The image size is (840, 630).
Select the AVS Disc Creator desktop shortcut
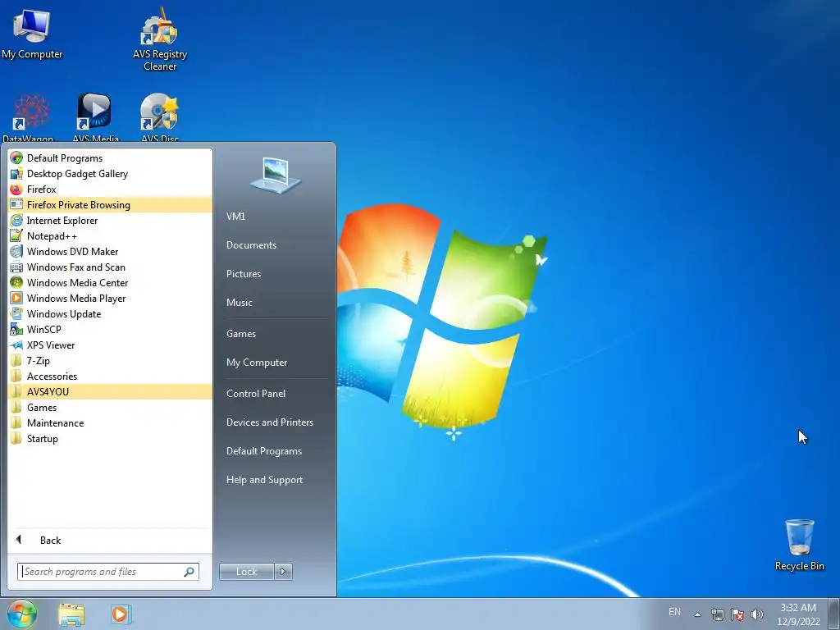point(160,117)
